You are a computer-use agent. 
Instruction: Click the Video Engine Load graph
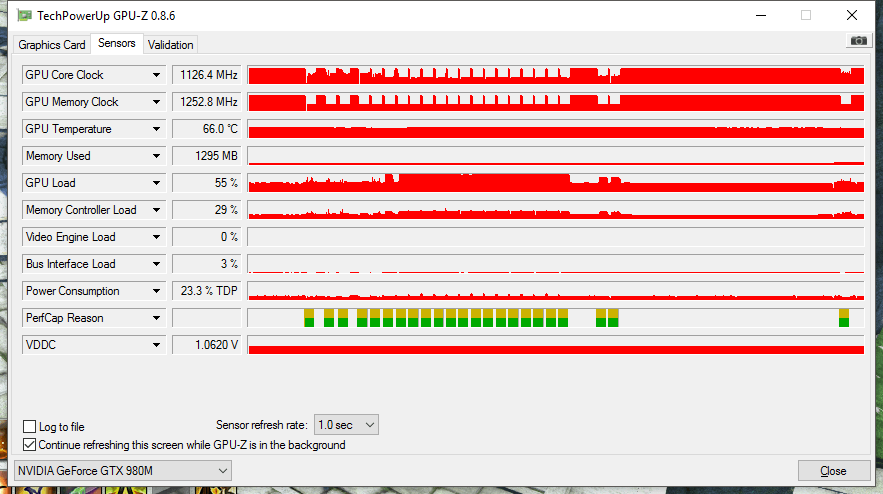(556, 237)
